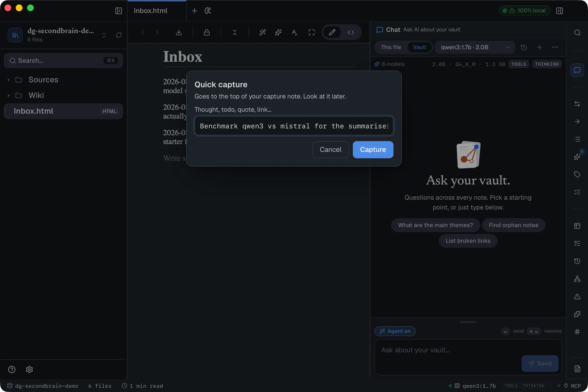Toggle the Agent on pill
Viewport: 588px width, 392px height.
click(x=395, y=331)
